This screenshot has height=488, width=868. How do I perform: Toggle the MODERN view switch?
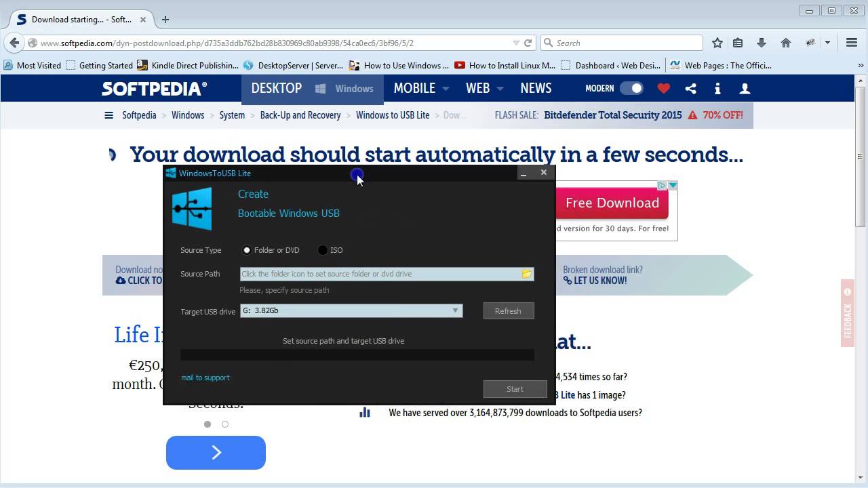[x=631, y=89]
